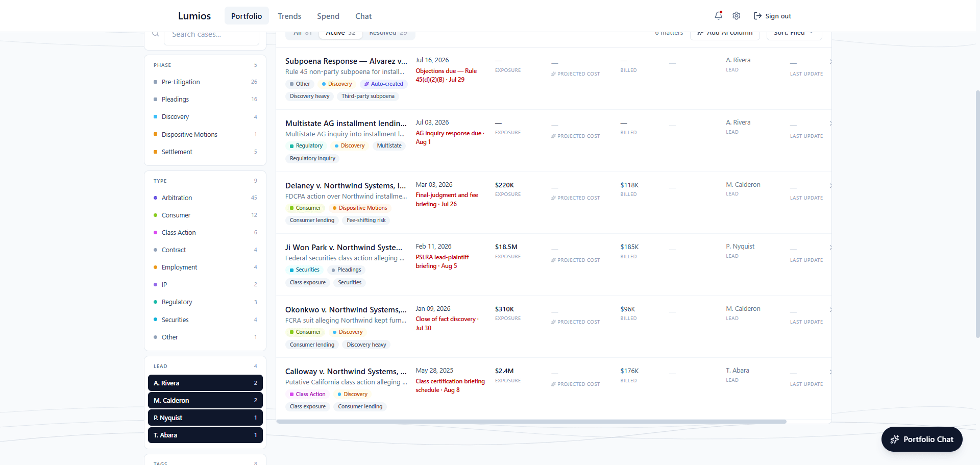Deselect the A. Rivera lead filter
The image size is (980, 465).
205,383
